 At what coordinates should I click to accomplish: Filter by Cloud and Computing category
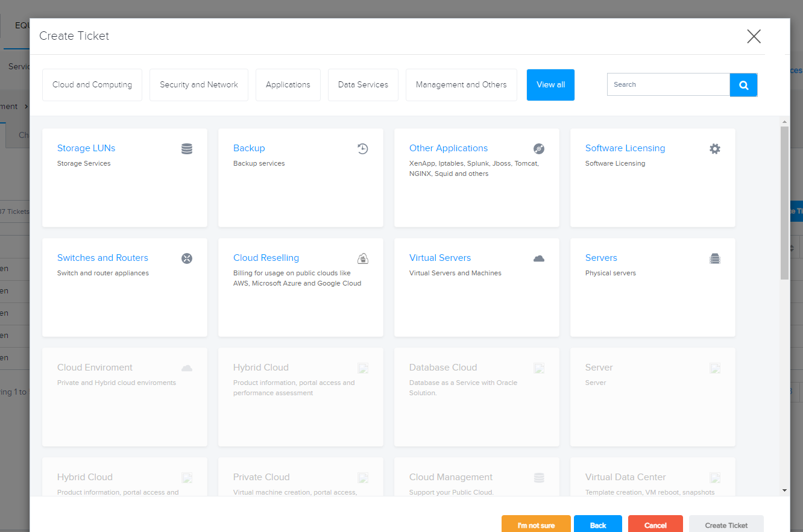click(x=92, y=85)
